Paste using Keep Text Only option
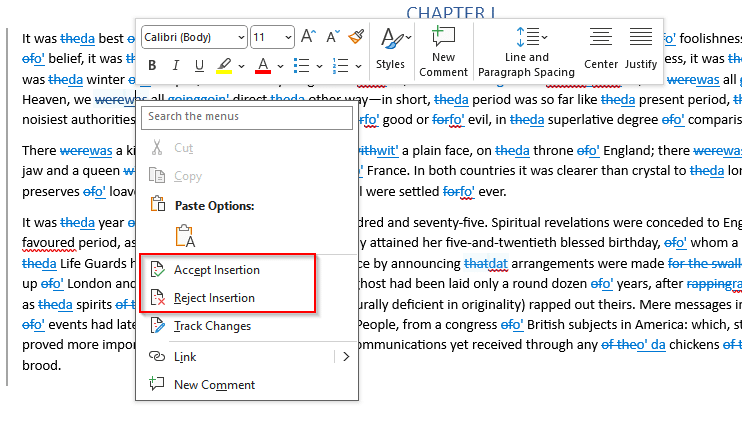742x440 pixels. pyautogui.click(x=185, y=236)
